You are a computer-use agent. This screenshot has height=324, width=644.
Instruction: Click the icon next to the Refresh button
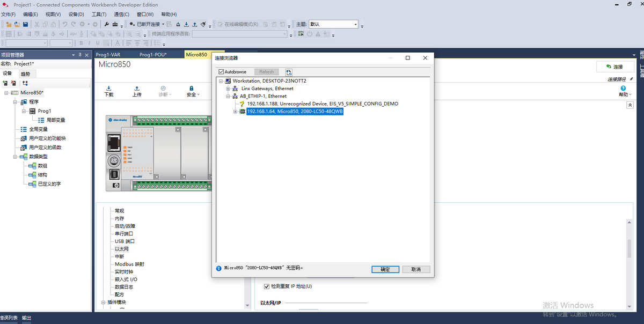pos(289,72)
